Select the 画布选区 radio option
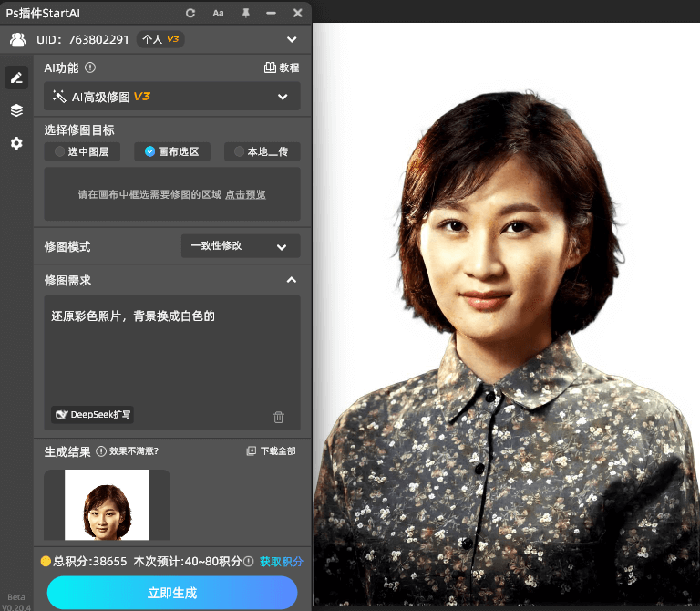The width and height of the screenshot is (700, 611). (171, 151)
